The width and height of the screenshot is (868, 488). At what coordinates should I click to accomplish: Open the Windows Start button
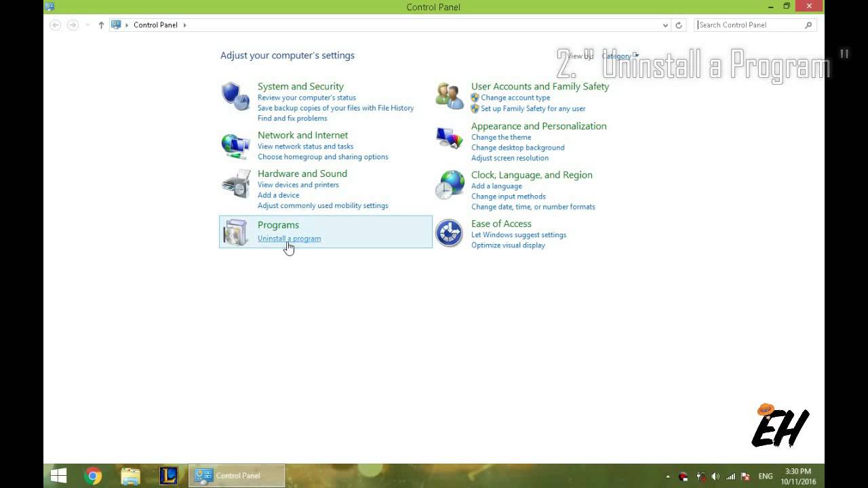pyautogui.click(x=59, y=476)
